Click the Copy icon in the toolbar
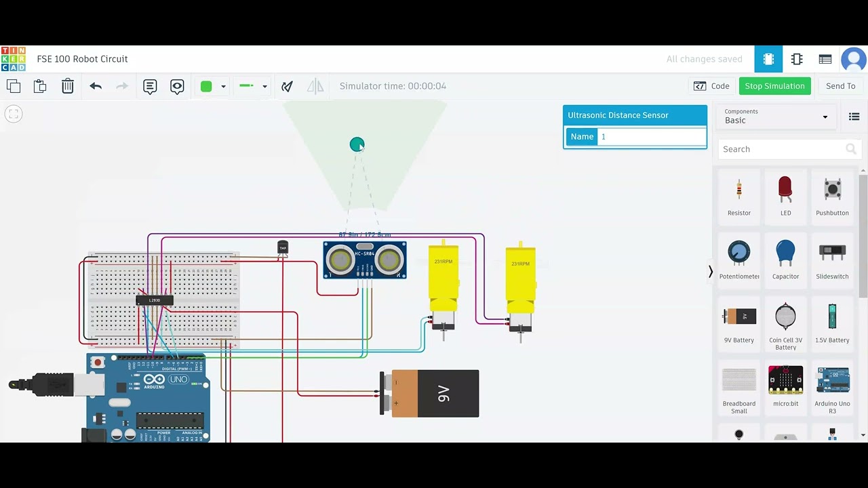868x488 pixels. tap(14, 86)
